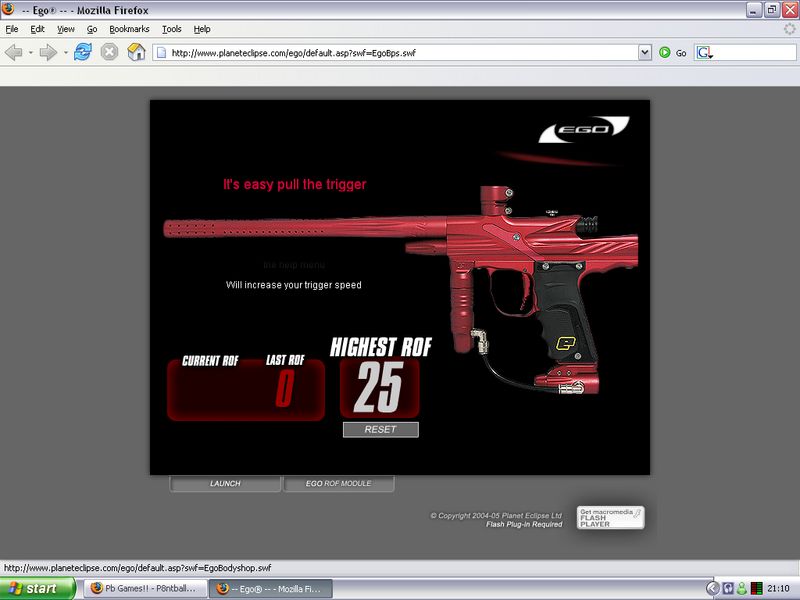
Task: Open the Tools menu
Action: [x=171, y=29]
